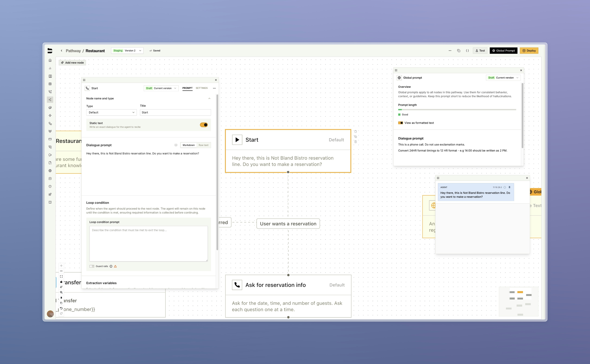Click the Add new node button
590x364 pixels.
(x=72, y=63)
